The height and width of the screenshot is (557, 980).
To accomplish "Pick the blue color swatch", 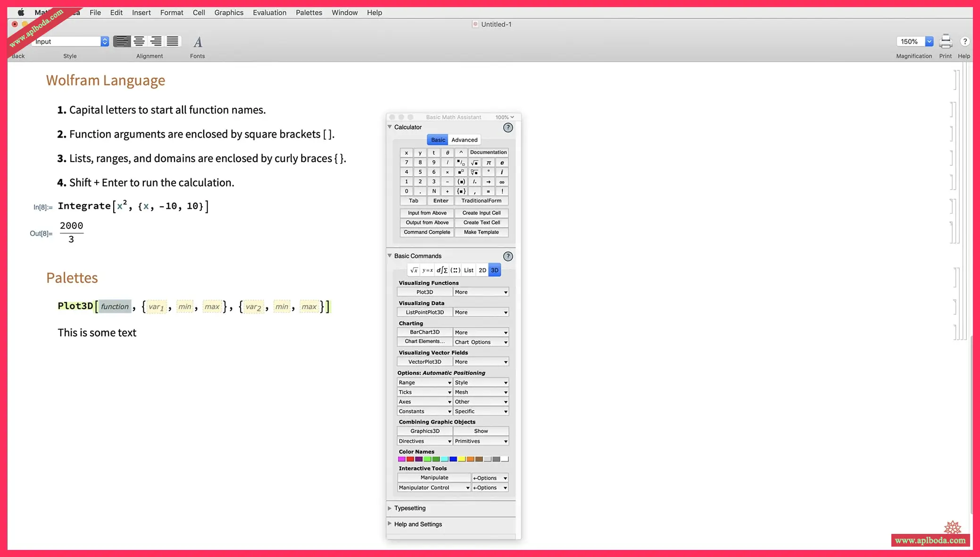I will (x=453, y=459).
